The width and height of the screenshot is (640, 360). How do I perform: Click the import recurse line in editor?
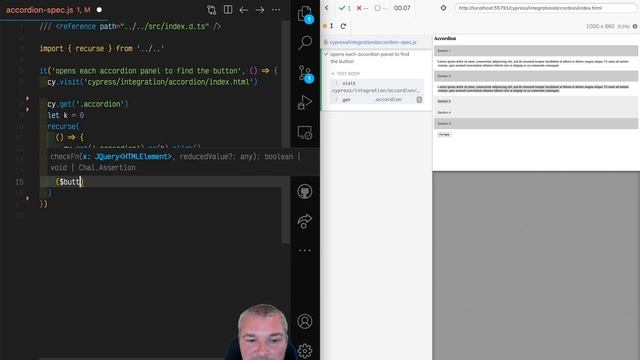(x=102, y=49)
